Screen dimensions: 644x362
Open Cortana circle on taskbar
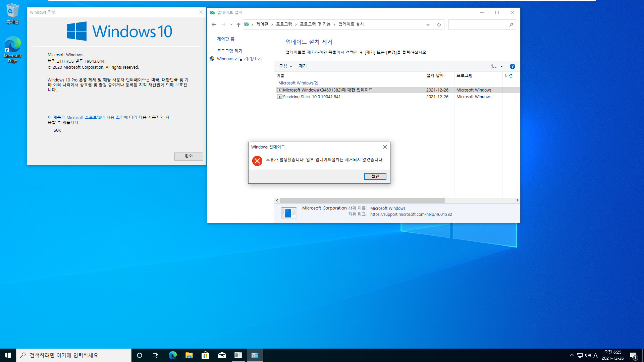click(140, 355)
